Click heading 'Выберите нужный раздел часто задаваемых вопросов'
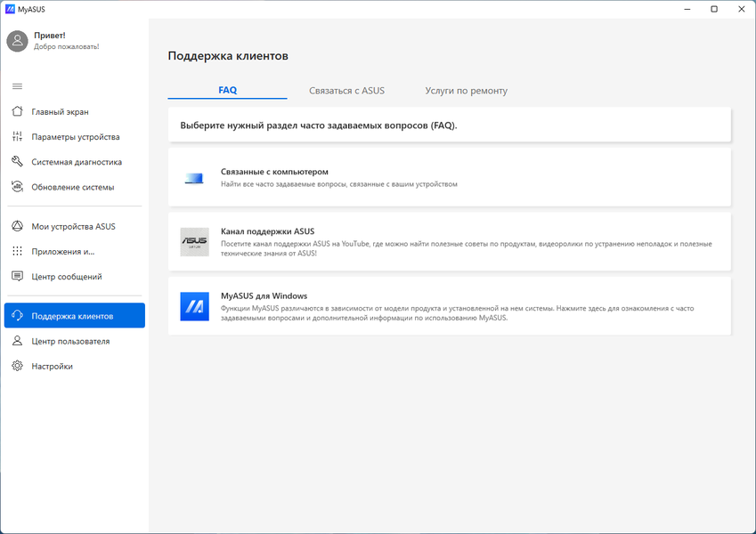Image resolution: width=756 pixels, height=534 pixels. click(x=319, y=125)
